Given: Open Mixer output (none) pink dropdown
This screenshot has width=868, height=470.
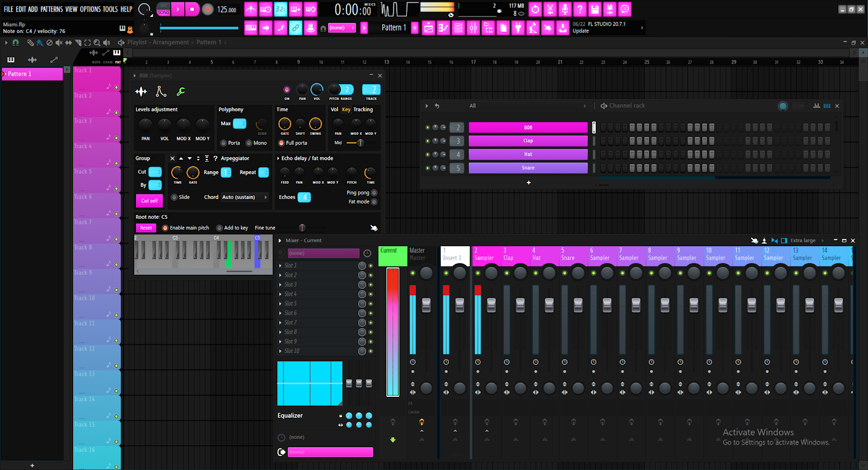Looking at the screenshot, I should pyautogui.click(x=330, y=452).
